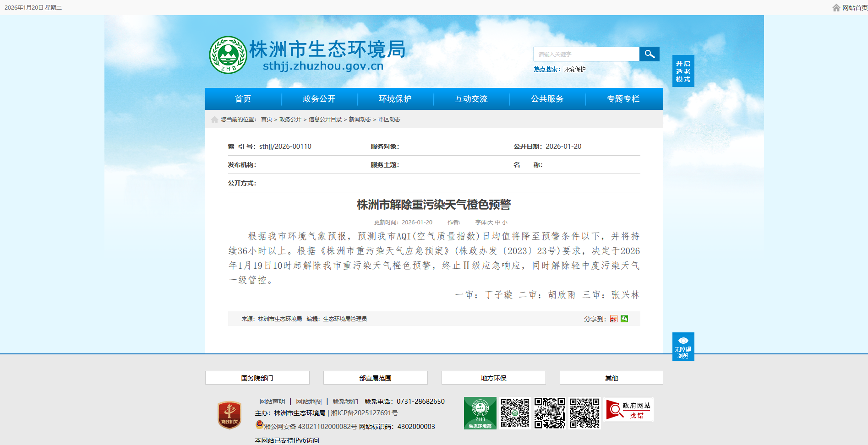Open the 新闻动态 breadcrumb link
The image size is (868, 445).
tap(360, 119)
